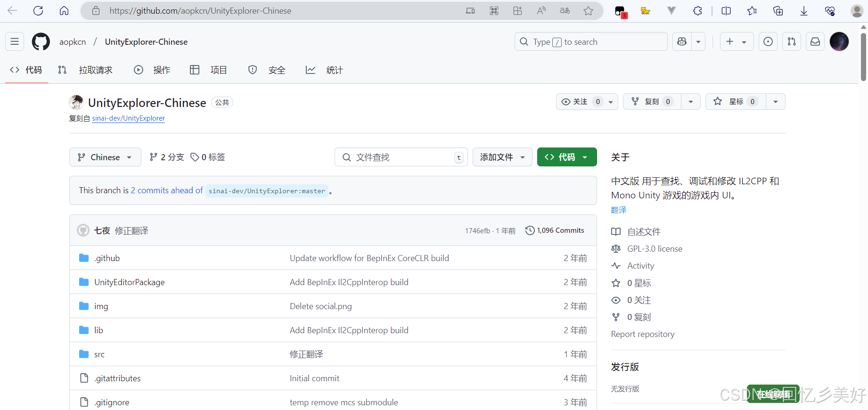Go to the GitHub home via Octocat logo
Image resolution: width=868 pixels, height=410 pixels.
tap(41, 41)
